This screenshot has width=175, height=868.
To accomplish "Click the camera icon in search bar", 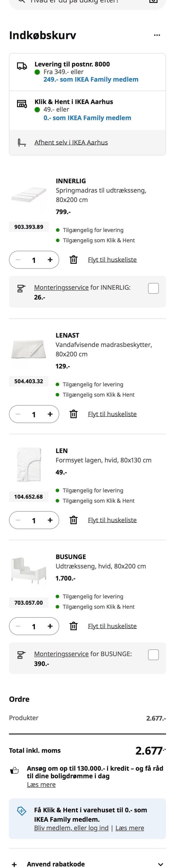I will [x=153, y=1].
